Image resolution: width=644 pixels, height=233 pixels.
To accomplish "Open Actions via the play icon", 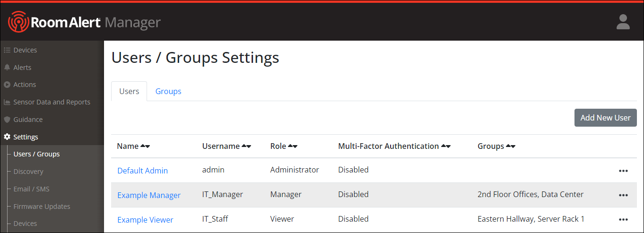I will click(7, 85).
